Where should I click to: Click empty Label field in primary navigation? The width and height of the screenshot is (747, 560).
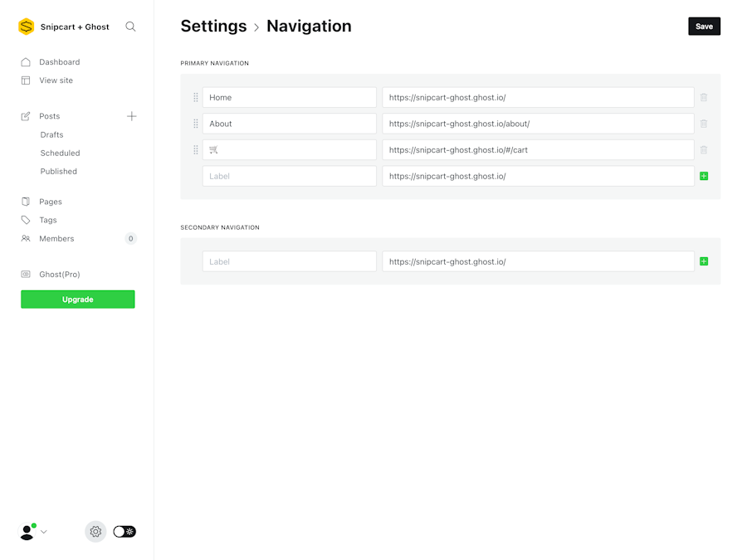[x=289, y=176]
